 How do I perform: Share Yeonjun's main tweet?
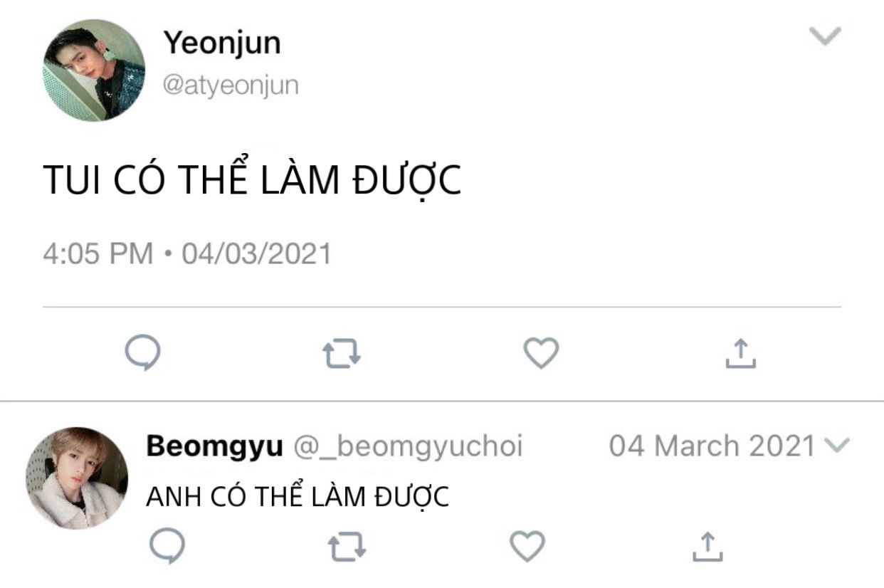(x=740, y=354)
